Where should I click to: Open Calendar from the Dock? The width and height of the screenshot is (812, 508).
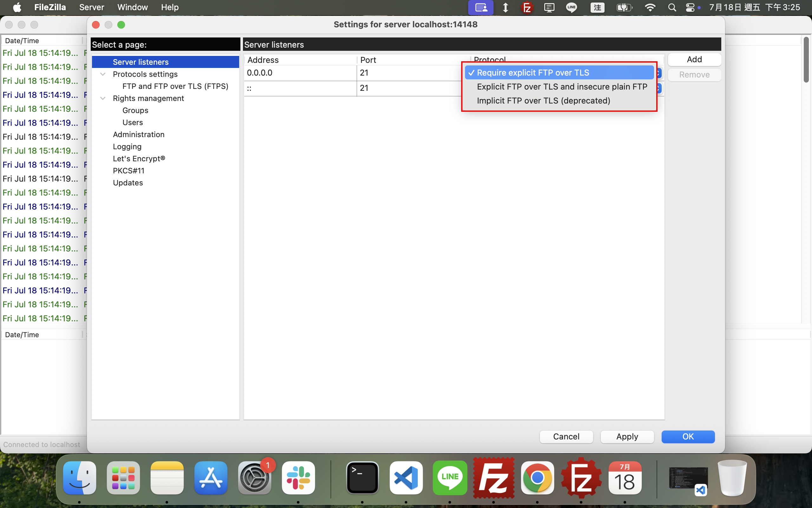(x=625, y=478)
